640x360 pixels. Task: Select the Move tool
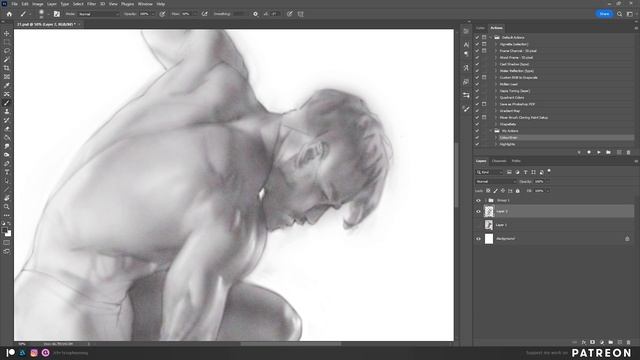tap(7, 33)
